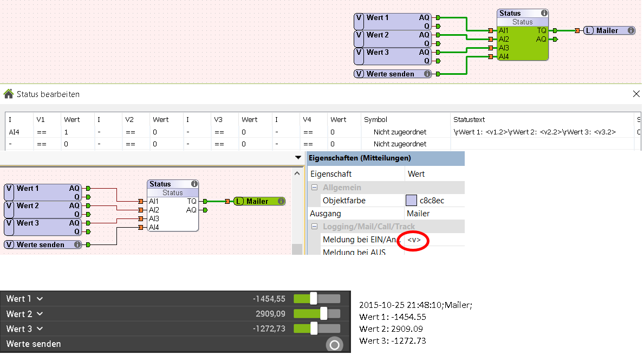Open the Wert 3 chevron dropdown
The image size is (644, 354).
[x=40, y=329]
